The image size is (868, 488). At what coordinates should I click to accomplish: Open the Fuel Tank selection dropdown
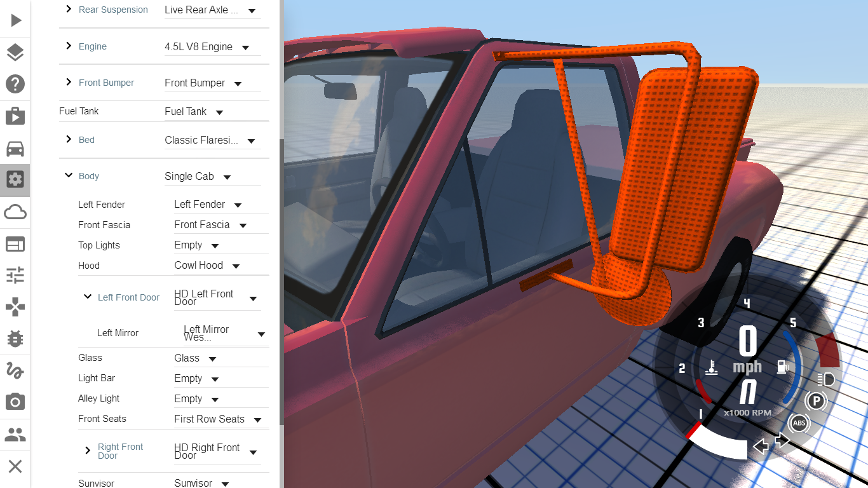(x=217, y=111)
